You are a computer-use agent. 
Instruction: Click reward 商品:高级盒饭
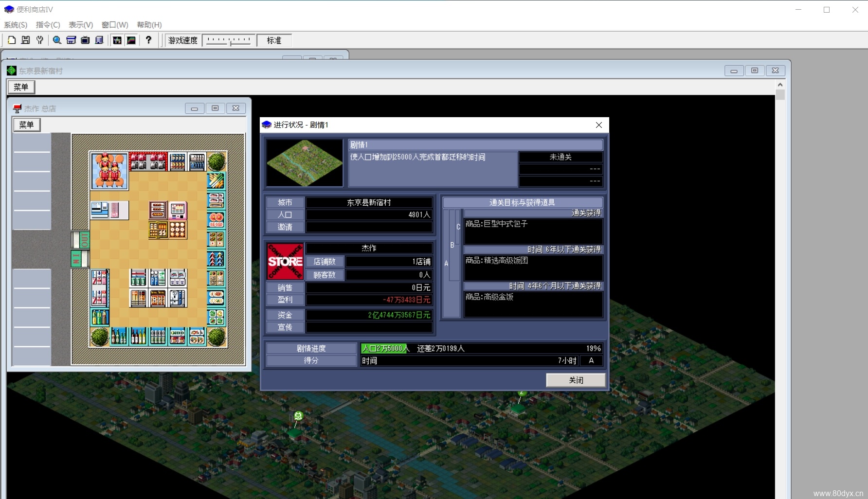click(489, 297)
